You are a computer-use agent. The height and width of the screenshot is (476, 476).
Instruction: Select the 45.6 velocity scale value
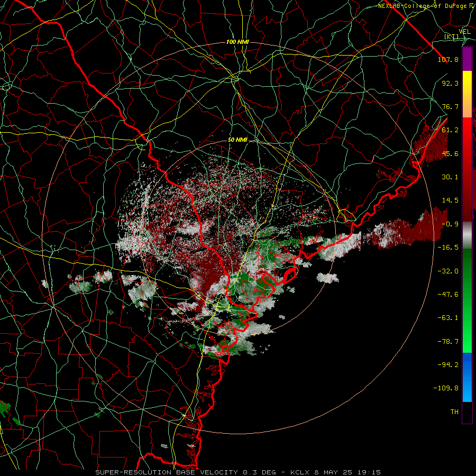(x=450, y=153)
